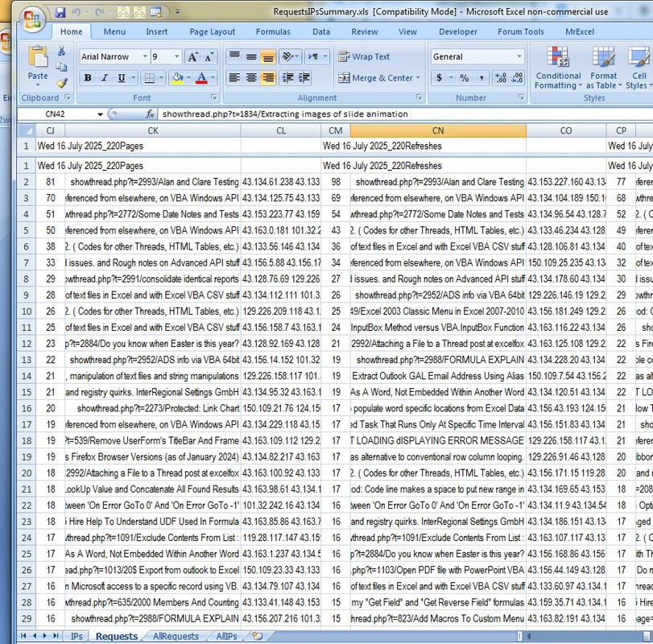Viewport: 653px width, 644px height.
Task: Open the font size dropdown
Action: click(177, 56)
